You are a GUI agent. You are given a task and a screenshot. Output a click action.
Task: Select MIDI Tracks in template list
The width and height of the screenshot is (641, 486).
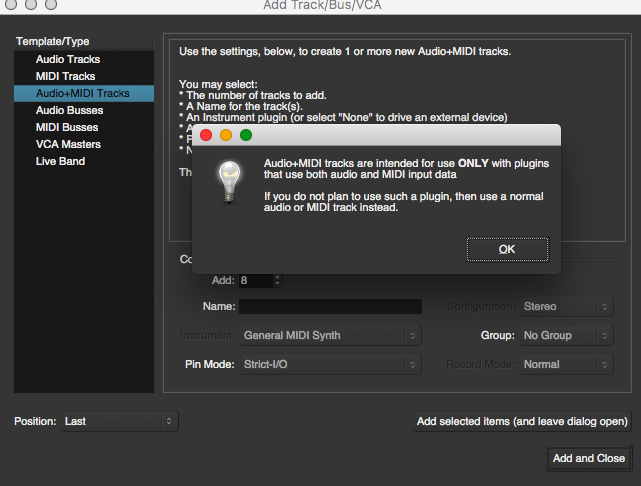coord(66,76)
